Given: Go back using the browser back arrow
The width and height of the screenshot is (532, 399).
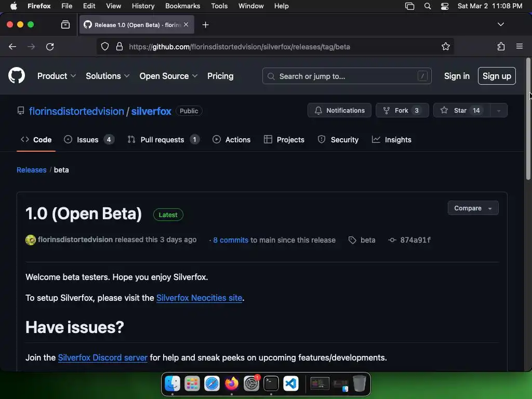Looking at the screenshot, I should [12, 47].
